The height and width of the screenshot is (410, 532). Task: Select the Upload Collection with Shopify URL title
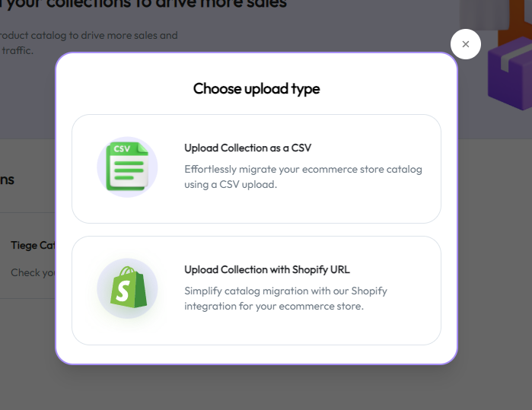pyautogui.click(x=266, y=269)
